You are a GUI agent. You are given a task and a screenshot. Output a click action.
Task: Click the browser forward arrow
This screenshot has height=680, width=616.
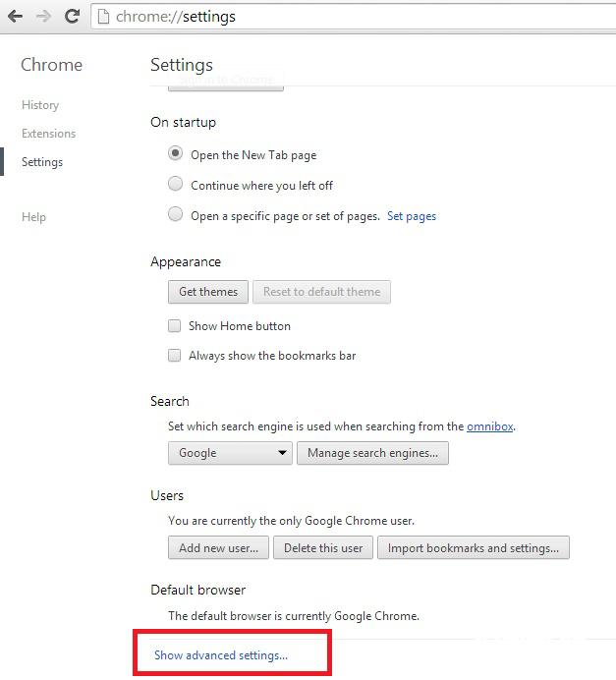coord(43,17)
